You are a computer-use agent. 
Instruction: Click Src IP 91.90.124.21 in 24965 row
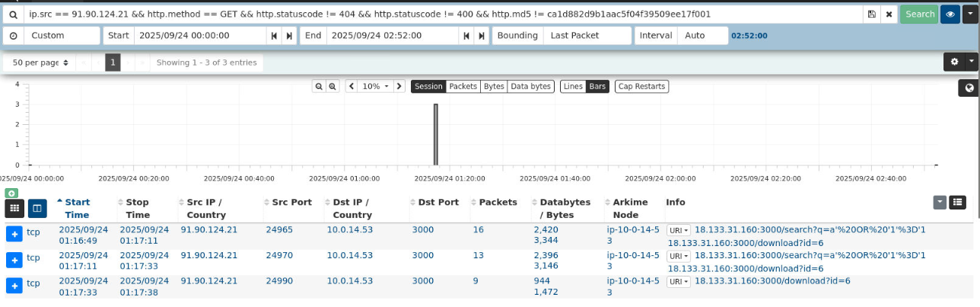tap(209, 229)
